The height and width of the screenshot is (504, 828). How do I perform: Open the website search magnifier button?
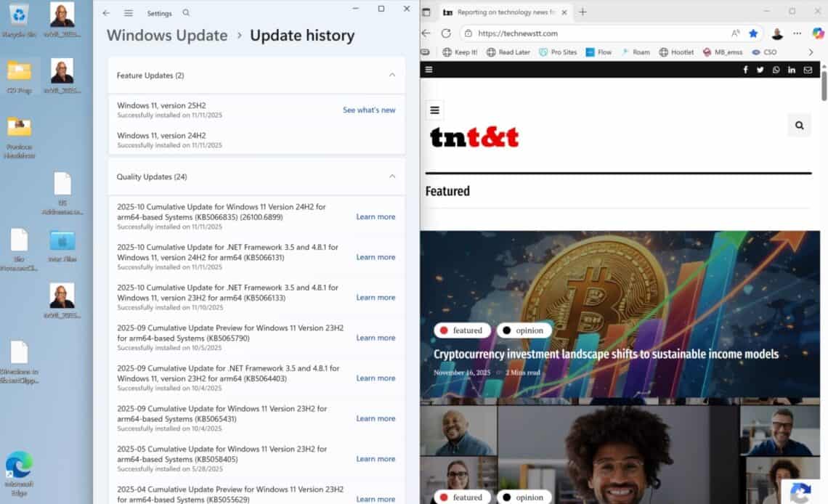click(x=799, y=125)
